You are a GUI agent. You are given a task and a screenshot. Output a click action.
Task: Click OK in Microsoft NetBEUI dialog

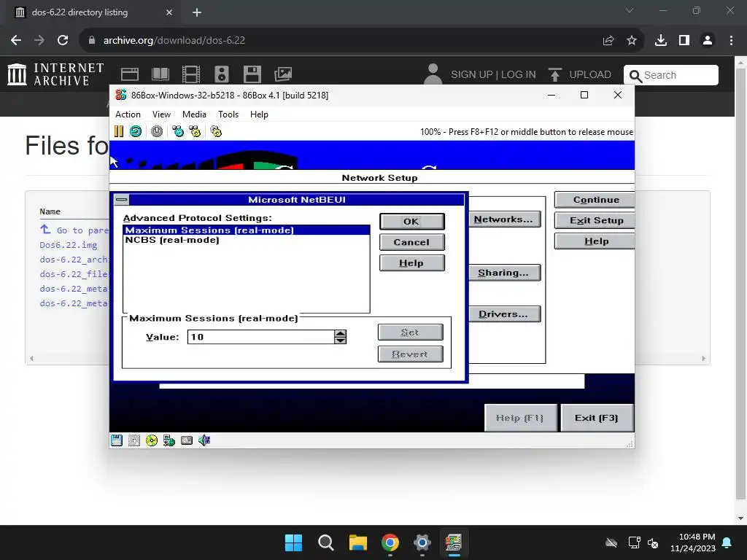point(412,222)
